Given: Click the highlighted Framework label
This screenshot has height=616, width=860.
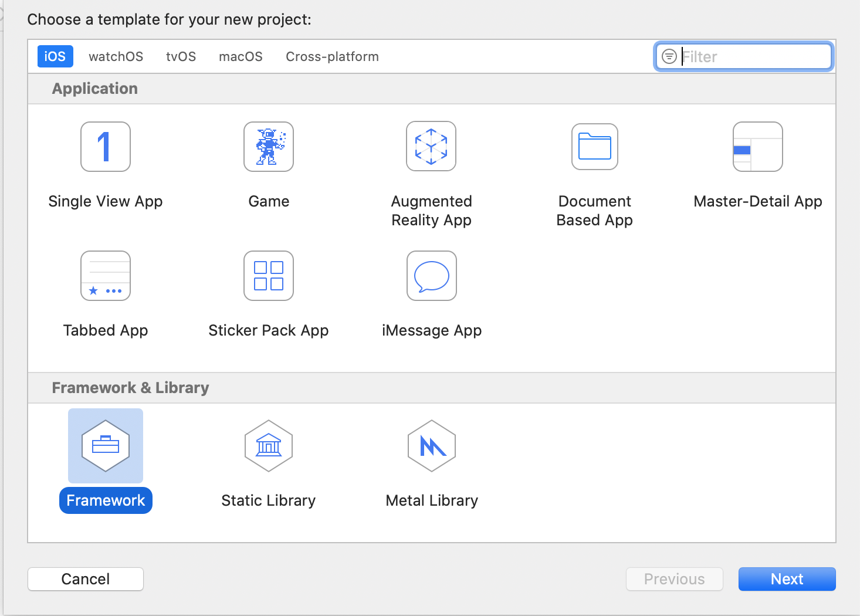Looking at the screenshot, I should pyautogui.click(x=106, y=500).
